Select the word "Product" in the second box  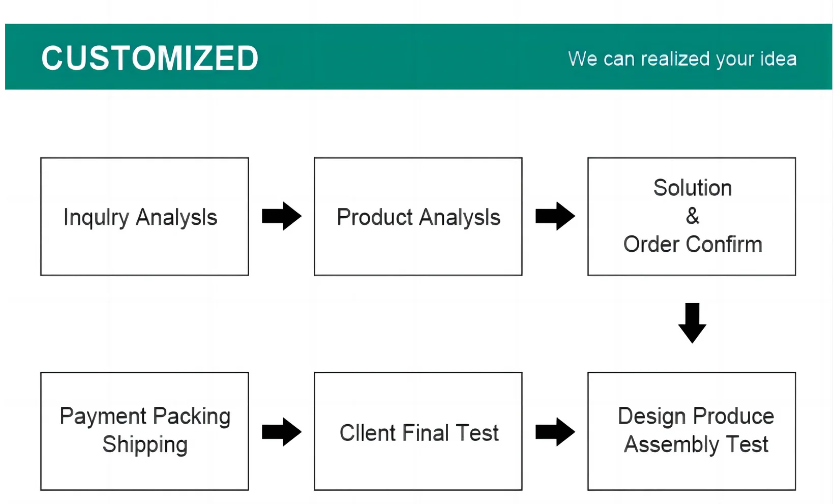click(x=375, y=218)
